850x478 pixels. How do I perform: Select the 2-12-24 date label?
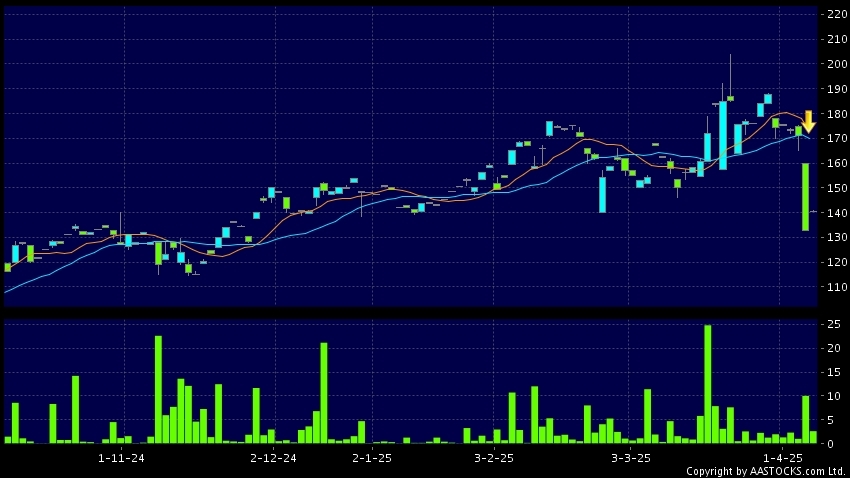point(273,458)
